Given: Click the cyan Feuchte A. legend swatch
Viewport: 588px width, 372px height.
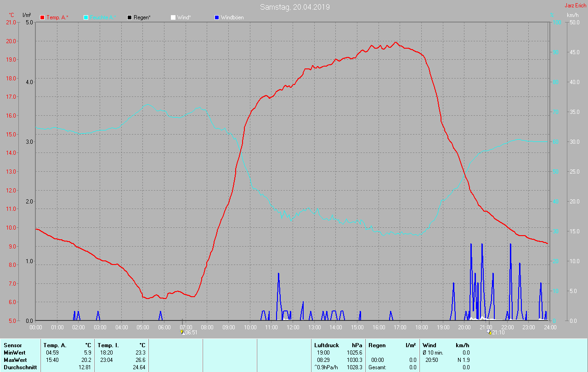Looking at the screenshot, I should tap(86, 17).
